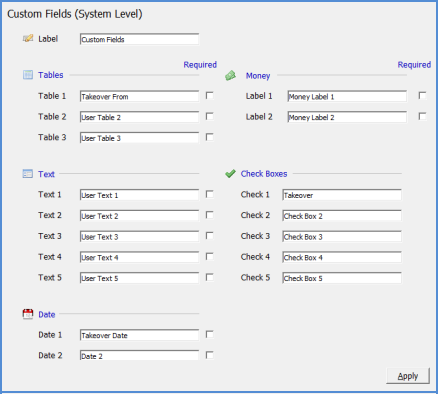This screenshot has width=438, height=394.
Task: Click the User Table 2 input field
Action: pos(139,117)
